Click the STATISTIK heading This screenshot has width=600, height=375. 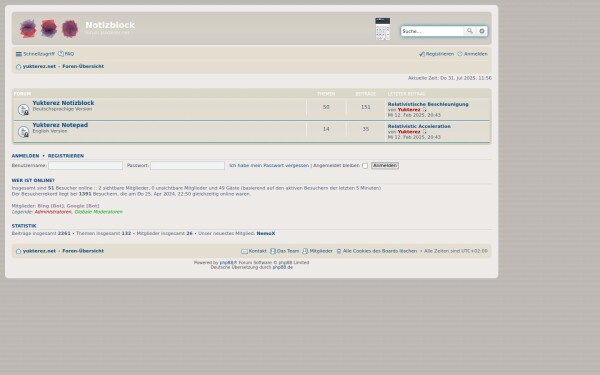tap(24, 226)
